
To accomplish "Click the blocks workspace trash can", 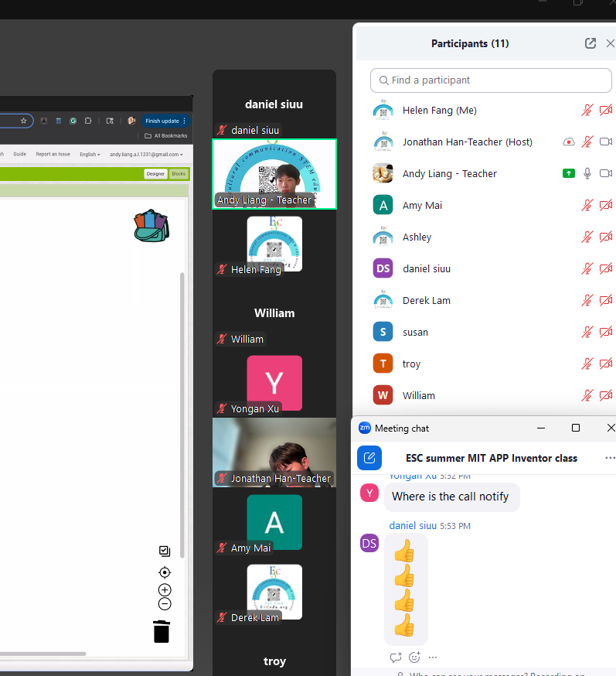I will tap(161, 631).
